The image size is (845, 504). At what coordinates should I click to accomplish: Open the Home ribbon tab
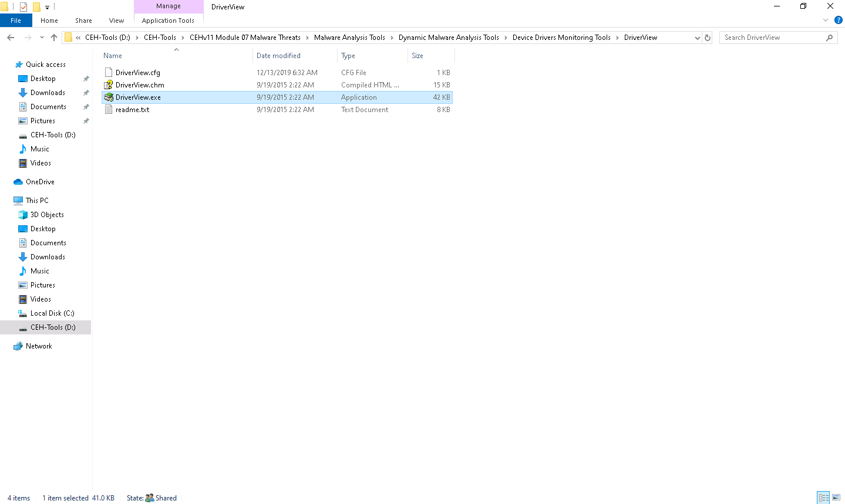point(49,21)
